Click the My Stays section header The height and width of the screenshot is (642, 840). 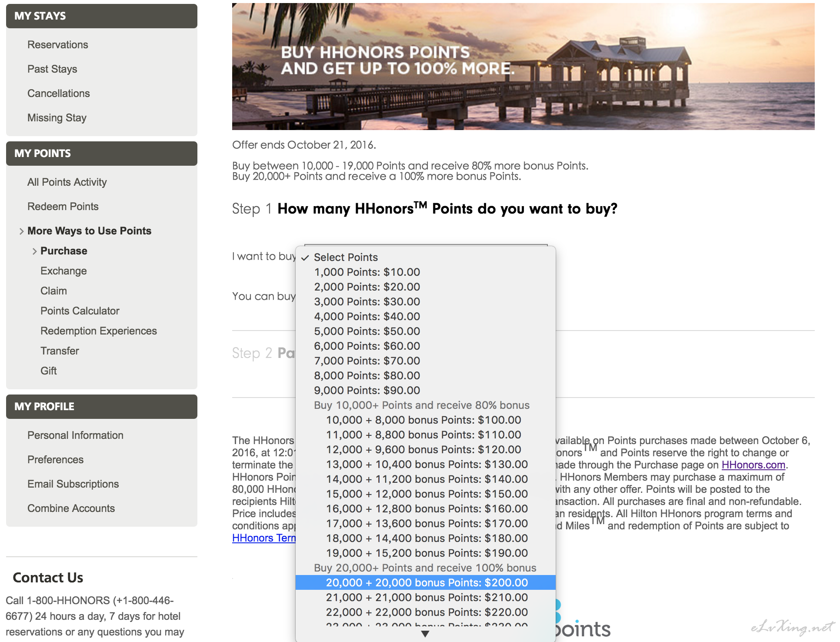[102, 16]
